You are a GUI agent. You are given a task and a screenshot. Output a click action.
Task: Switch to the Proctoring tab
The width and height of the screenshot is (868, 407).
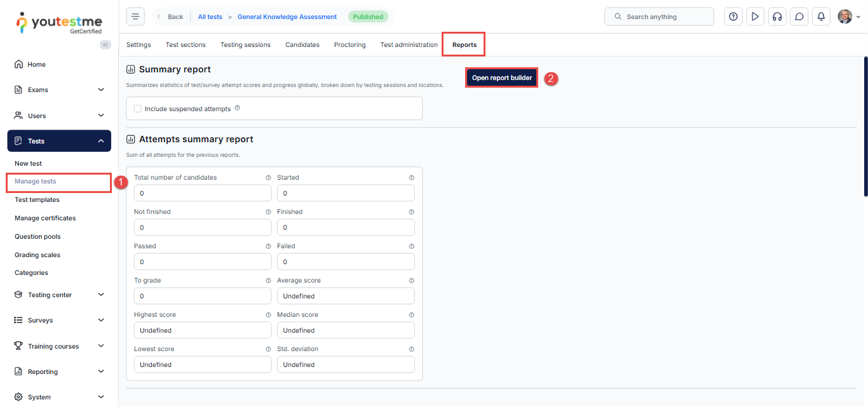pos(349,45)
